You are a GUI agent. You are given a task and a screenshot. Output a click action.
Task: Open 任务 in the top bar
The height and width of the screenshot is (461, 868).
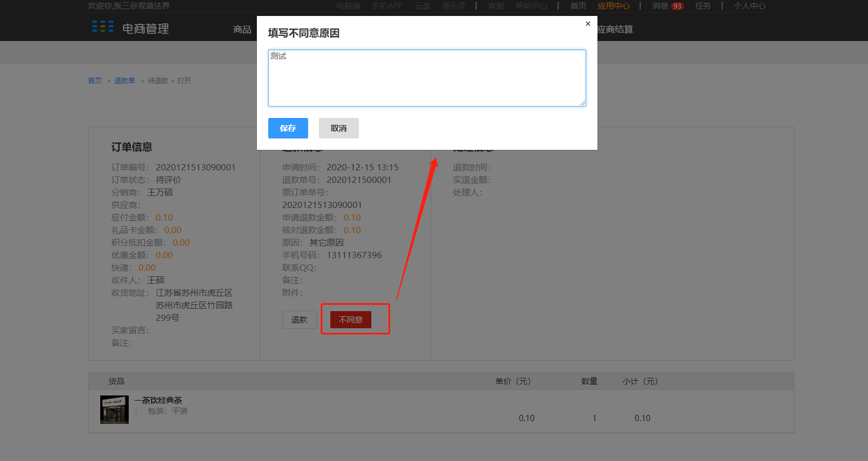click(703, 6)
